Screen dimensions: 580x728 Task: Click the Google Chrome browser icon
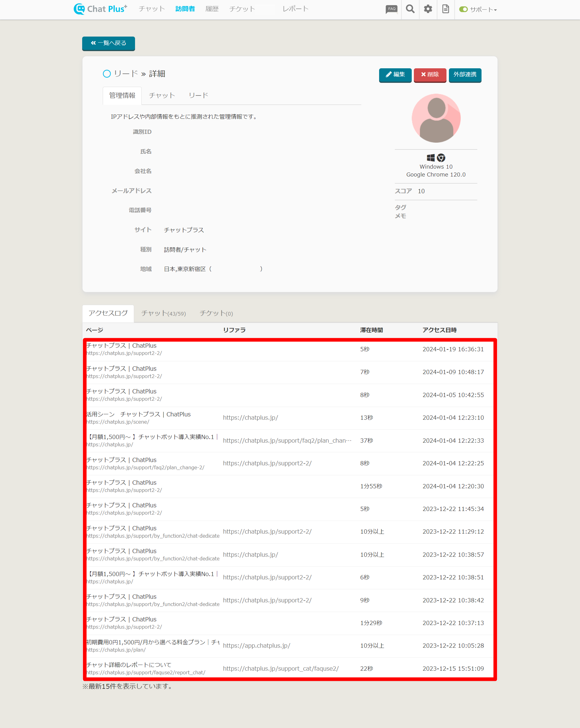click(441, 158)
